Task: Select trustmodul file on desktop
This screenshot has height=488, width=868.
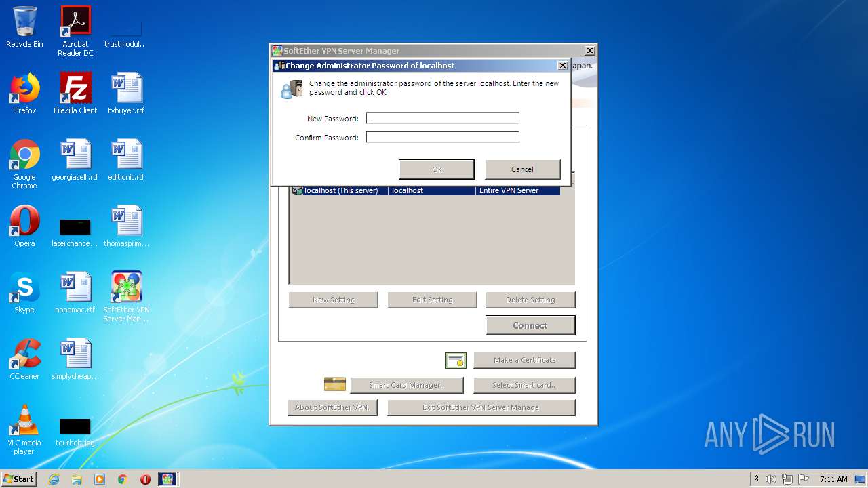Action: tap(126, 34)
